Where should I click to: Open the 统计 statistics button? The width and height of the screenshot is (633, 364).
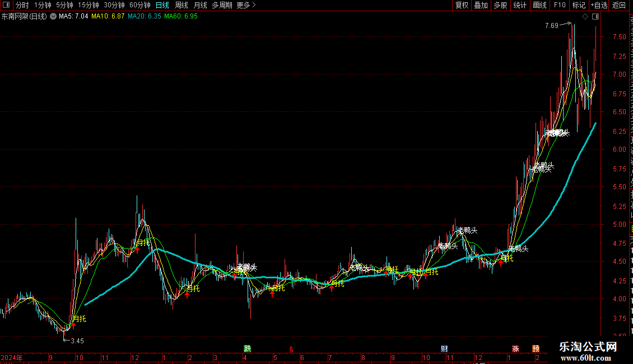pyautogui.click(x=520, y=5)
